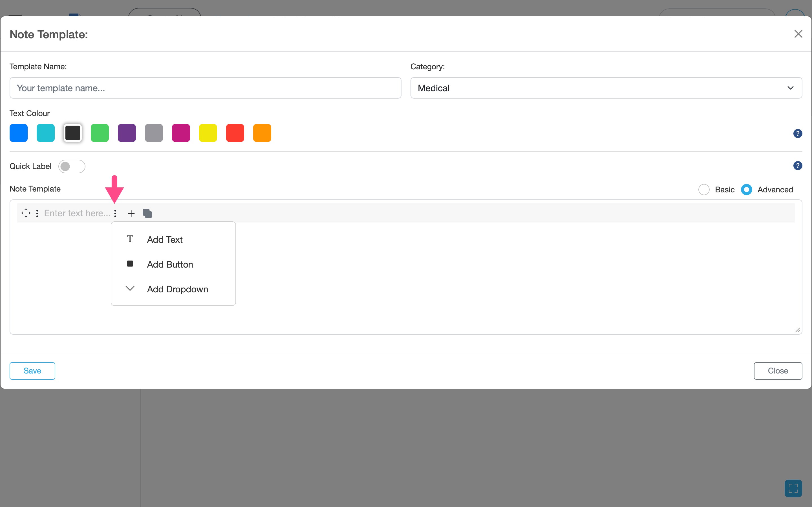Click the Save button

[32, 370]
